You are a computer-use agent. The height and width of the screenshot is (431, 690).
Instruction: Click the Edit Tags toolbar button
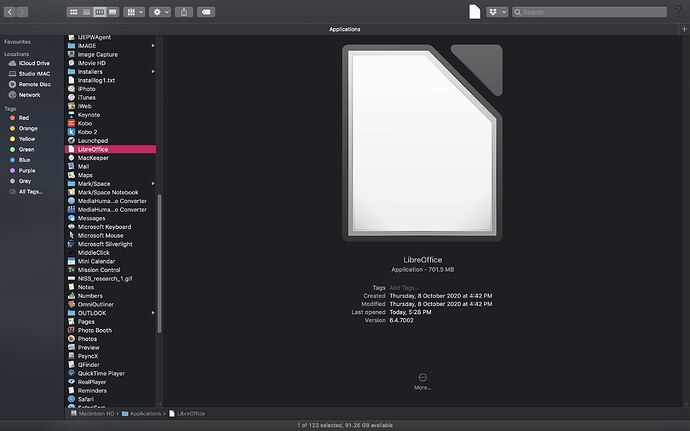(206, 12)
